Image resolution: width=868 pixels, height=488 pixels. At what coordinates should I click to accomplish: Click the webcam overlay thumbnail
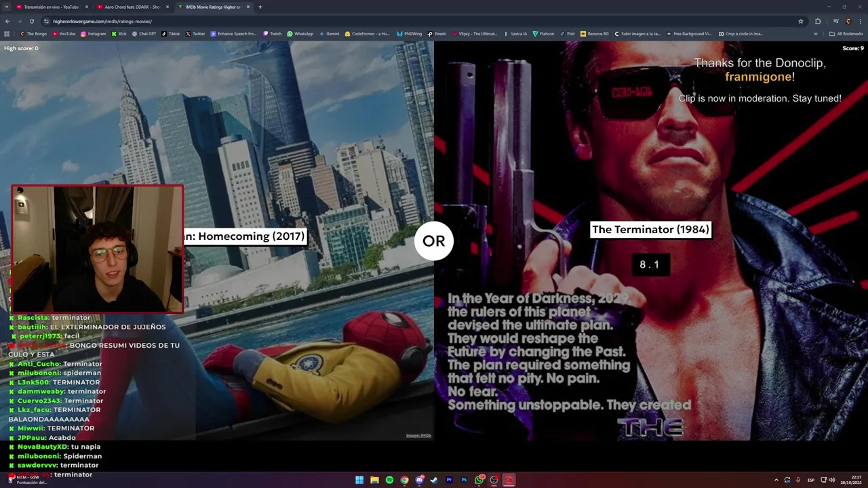[97, 249]
